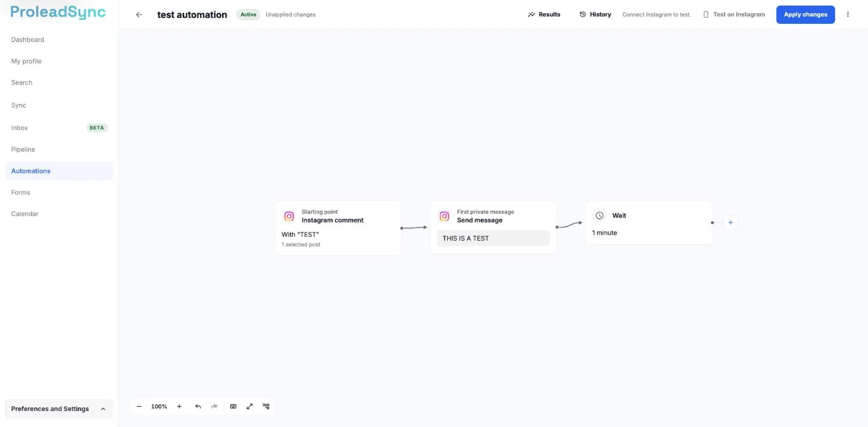The image size is (868, 427).
Task: Click the THIS IS A TEST message box
Action: (x=493, y=238)
